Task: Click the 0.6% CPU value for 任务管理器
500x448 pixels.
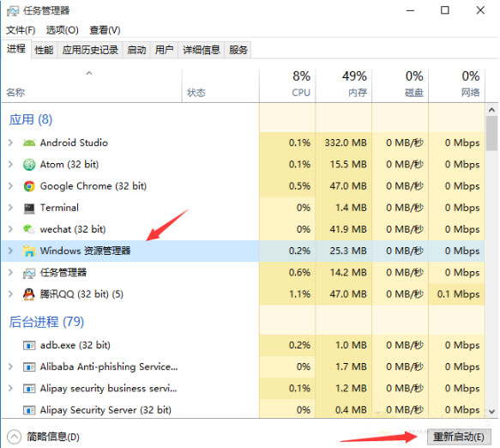Action: (x=299, y=273)
